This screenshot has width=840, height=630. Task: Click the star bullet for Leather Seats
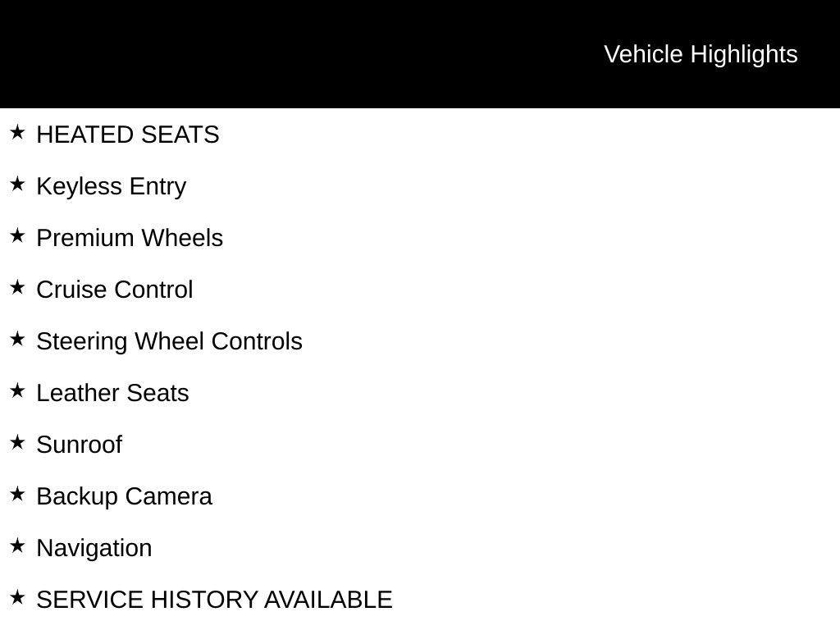point(17,390)
